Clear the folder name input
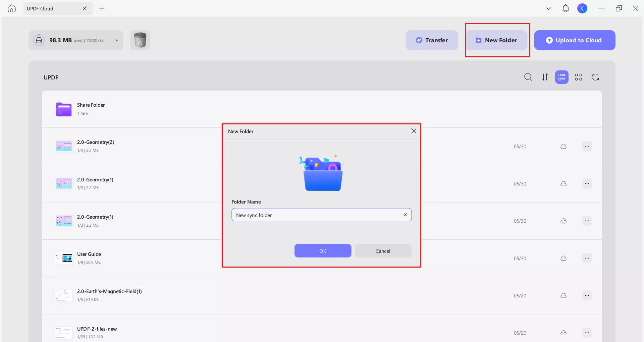This screenshot has width=644, height=342. (405, 215)
